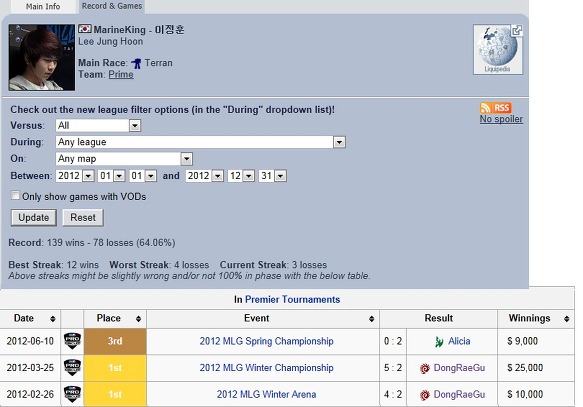Open the Liquipedia globe icon link
The image size is (583, 407).
497,49
